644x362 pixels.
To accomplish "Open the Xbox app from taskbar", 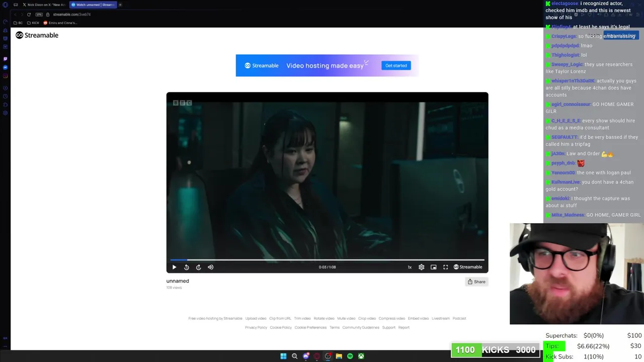I will [361, 356].
